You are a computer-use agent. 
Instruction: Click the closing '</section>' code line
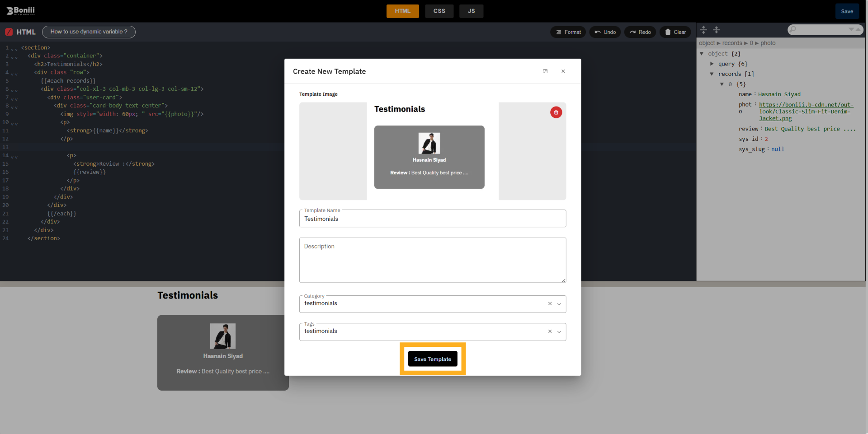pos(44,238)
